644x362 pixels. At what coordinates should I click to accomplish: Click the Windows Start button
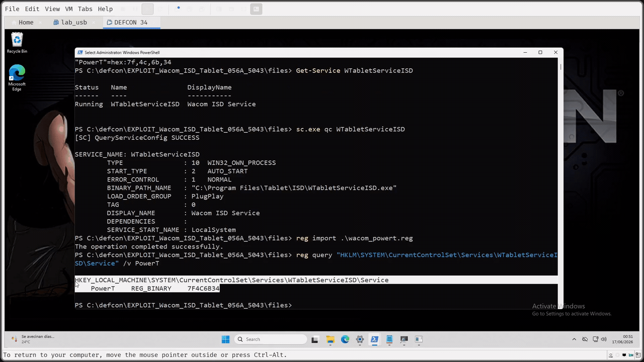coord(225,339)
